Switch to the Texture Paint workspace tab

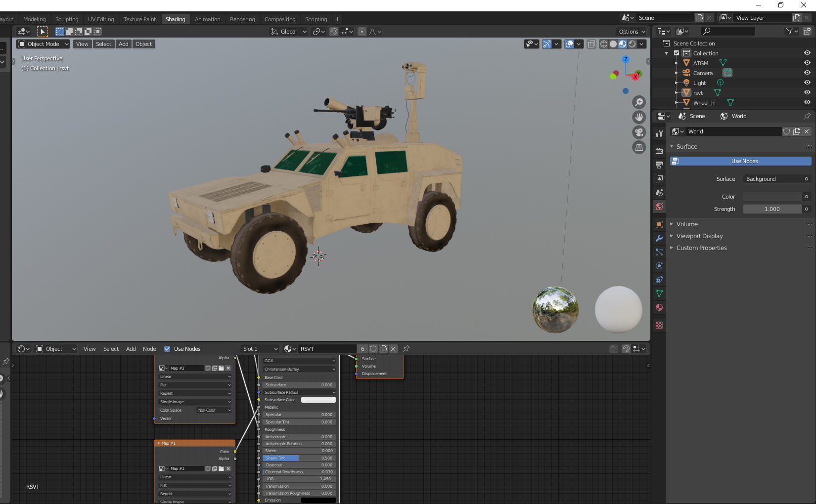[139, 19]
